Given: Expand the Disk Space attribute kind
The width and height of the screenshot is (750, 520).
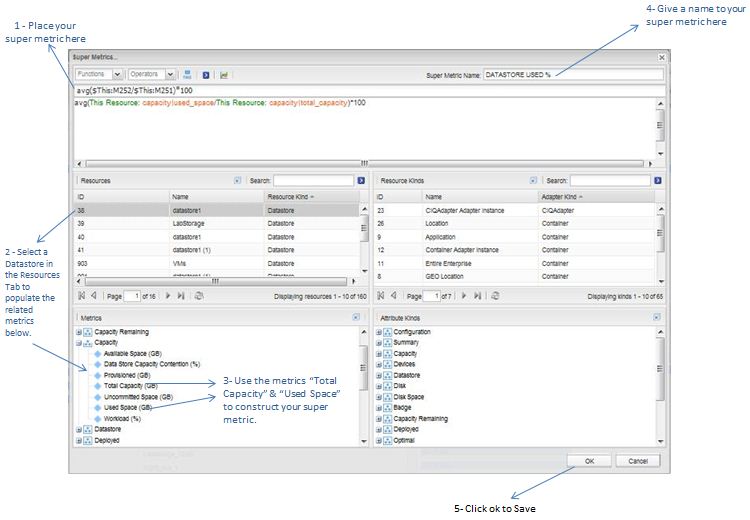Looking at the screenshot, I should pos(378,397).
